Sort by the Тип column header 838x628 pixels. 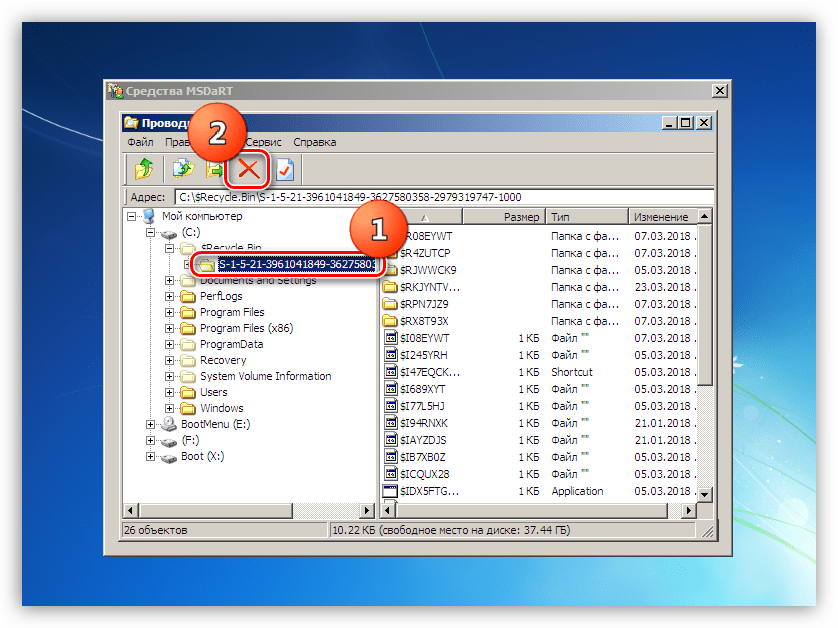[x=585, y=217]
